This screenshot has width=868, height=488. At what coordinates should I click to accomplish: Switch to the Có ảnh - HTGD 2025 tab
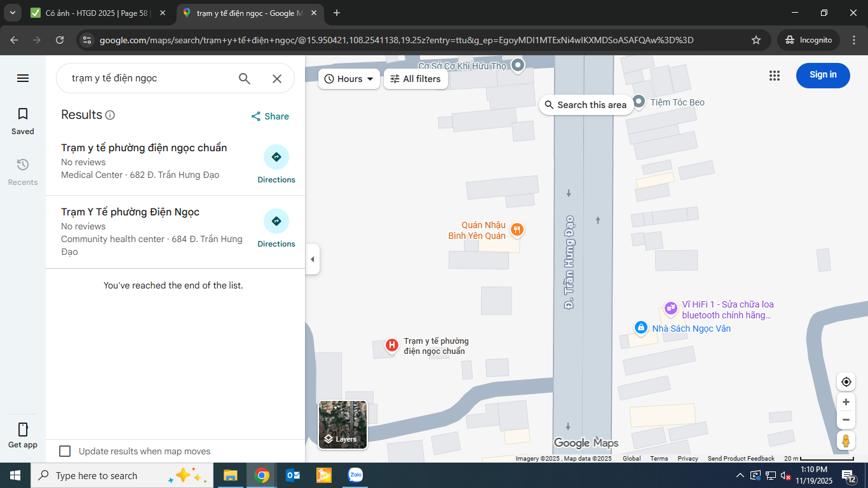95,13
